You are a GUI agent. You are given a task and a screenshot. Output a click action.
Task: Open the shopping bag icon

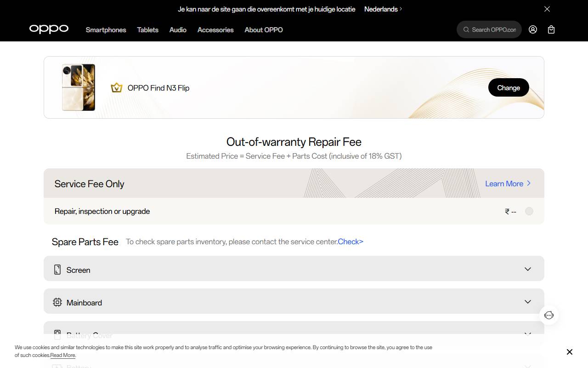click(x=551, y=29)
